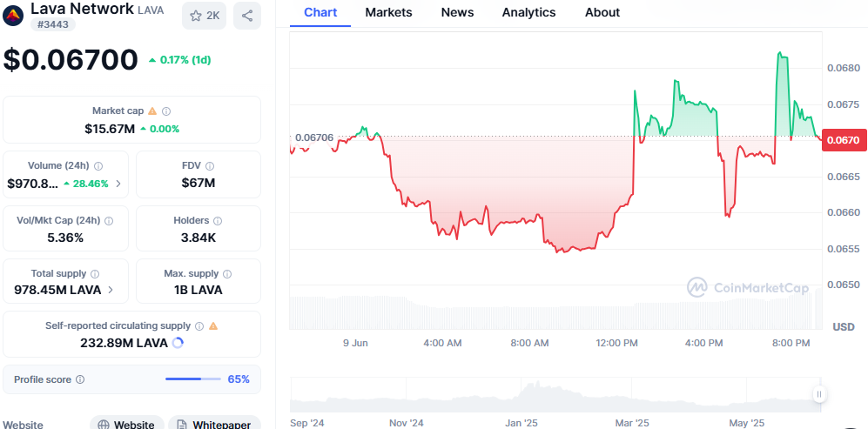The width and height of the screenshot is (868, 429).
Task: Expand Volume (24h) details with the chevron arrow
Action: (x=118, y=184)
